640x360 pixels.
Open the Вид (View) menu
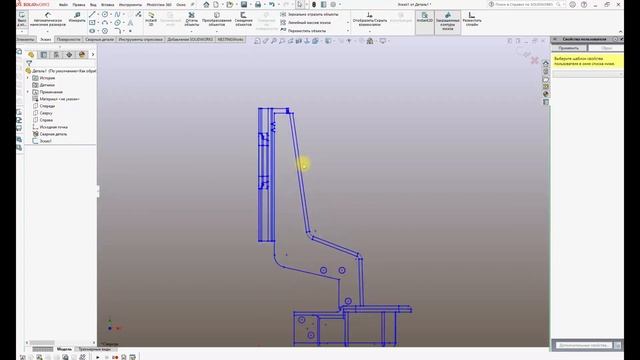(x=93, y=4)
